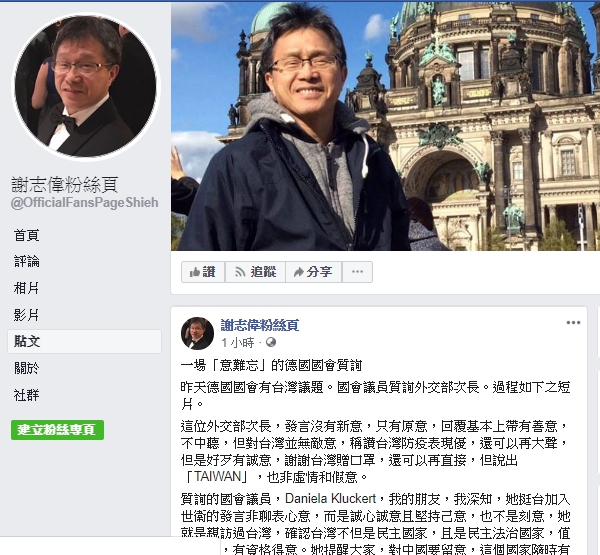Select the 貼文 posts tab
Screen dimensions: 600x555
pos(84,341)
